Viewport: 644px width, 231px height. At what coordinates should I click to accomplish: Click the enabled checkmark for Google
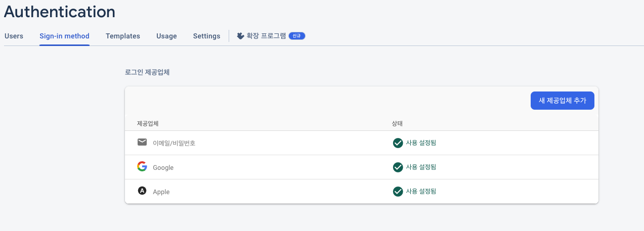[398, 167]
